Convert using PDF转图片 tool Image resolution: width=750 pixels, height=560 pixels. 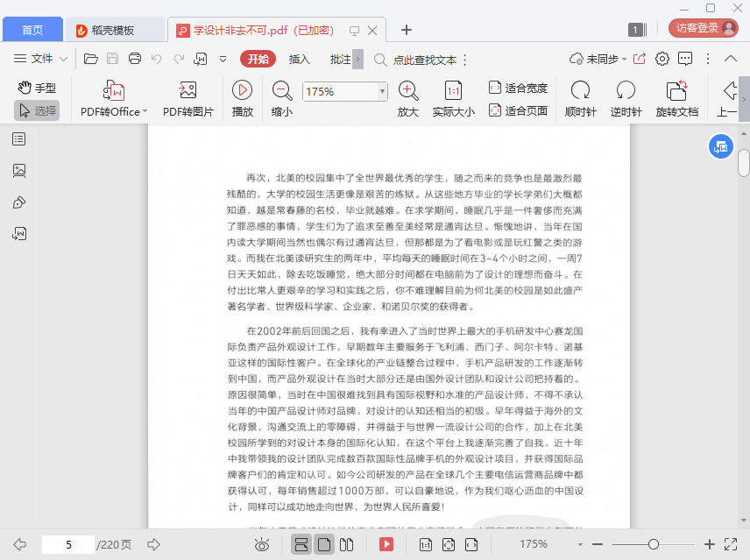click(188, 98)
